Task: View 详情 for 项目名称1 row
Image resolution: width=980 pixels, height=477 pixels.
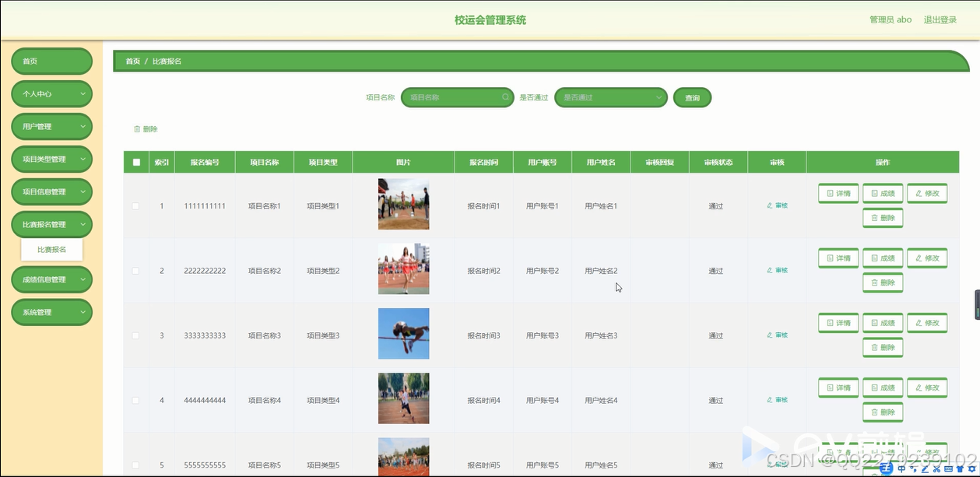Action: pos(838,193)
